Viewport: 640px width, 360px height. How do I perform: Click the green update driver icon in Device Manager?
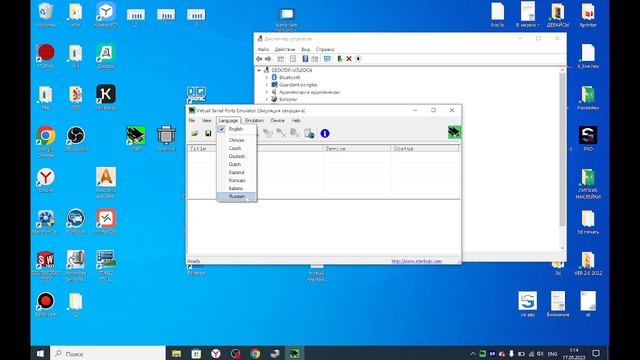[340, 59]
